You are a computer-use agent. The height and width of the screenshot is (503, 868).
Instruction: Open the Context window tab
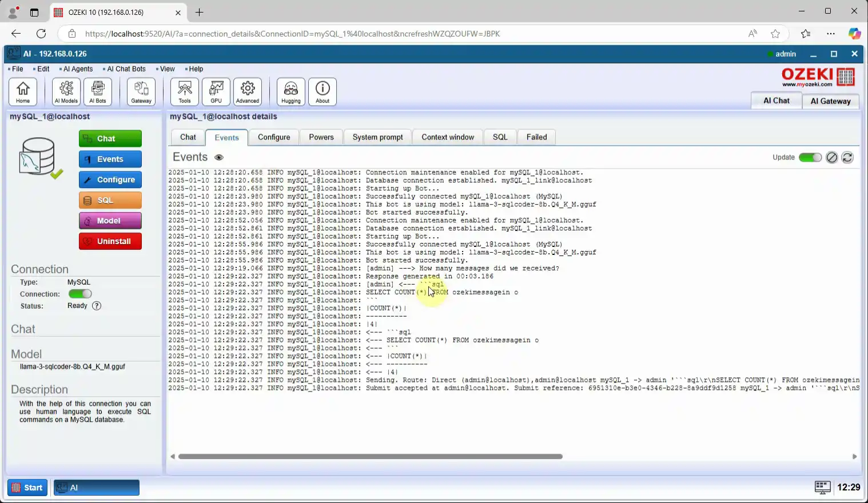click(x=448, y=137)
